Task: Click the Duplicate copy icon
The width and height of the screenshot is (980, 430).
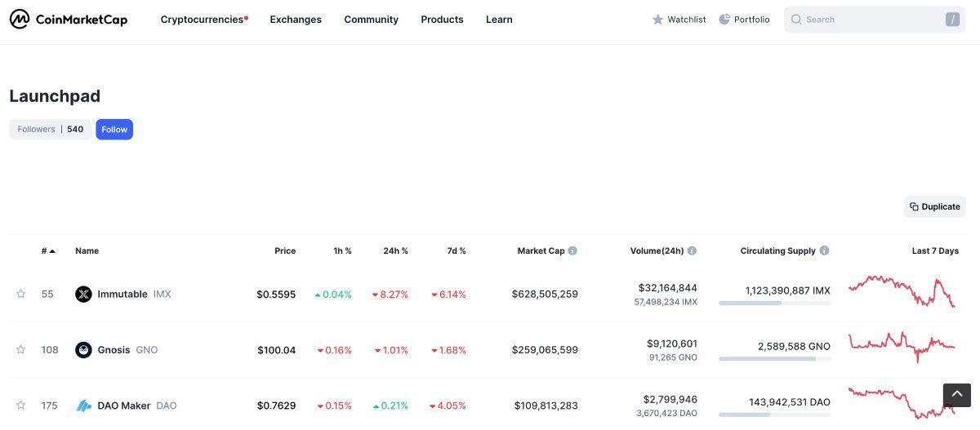Action: tap(915, 206)
